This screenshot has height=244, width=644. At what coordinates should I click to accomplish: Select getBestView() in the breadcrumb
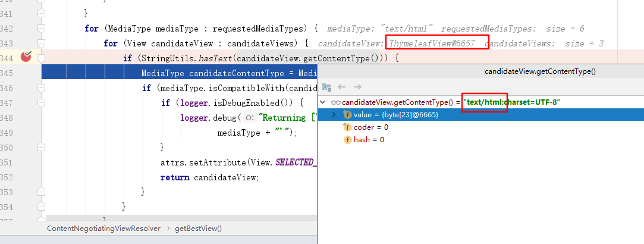[x=198, y=229]
